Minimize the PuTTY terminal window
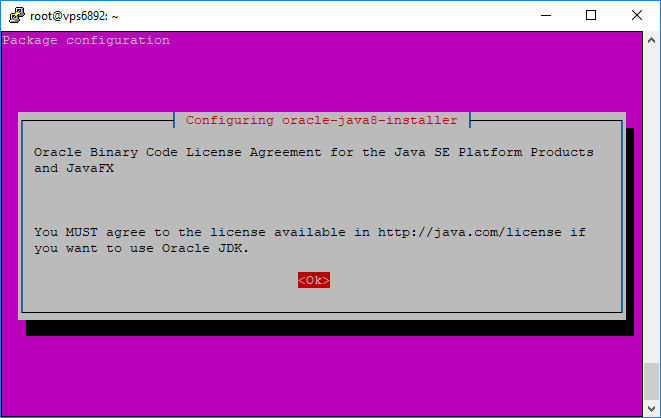The height and width of the screenshot is (418, 661). pos(545,15)
